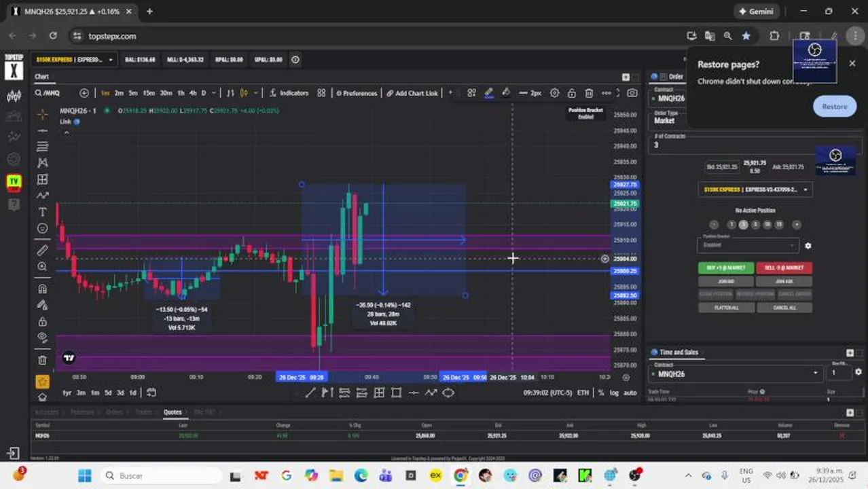Click Restore in Chrome restore pages popup
868x489 pixels.
(834, 107)
